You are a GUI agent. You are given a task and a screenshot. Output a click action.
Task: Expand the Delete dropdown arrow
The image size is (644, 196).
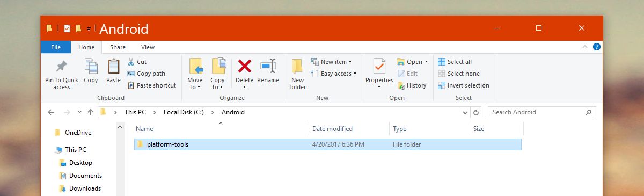click(x=245, y=87)
